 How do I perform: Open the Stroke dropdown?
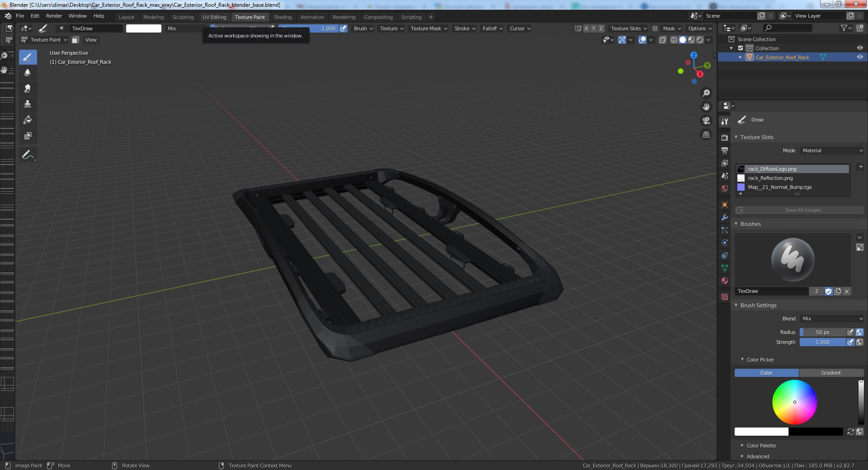point(465,28)
